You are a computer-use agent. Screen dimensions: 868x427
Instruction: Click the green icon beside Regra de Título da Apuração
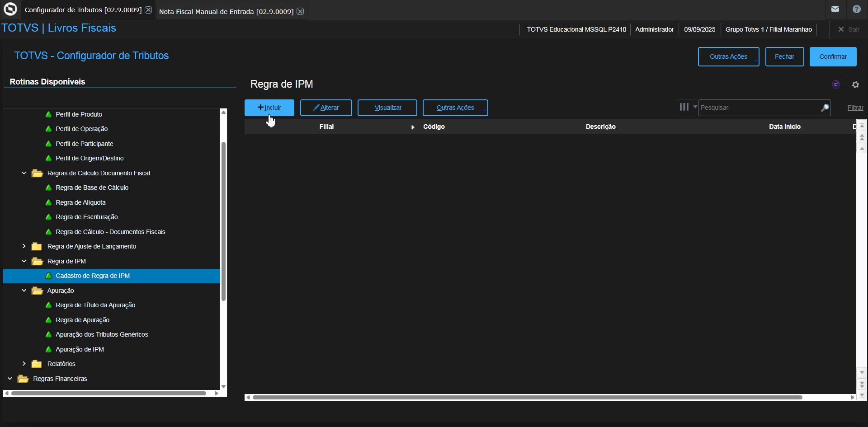click(x=48, y=305)
